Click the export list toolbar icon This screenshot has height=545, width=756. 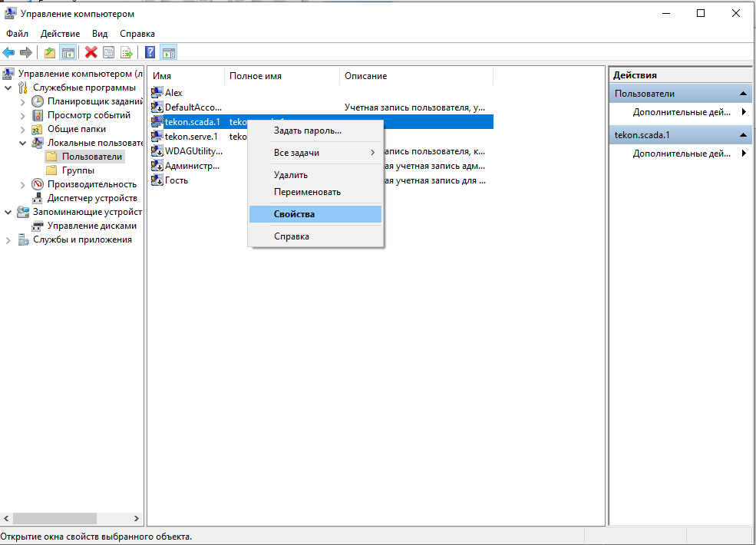pos(127,52)
